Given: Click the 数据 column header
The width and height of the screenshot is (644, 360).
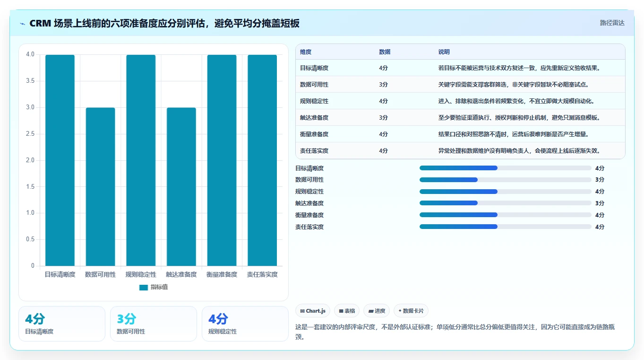Looking at the screenshot, I should (385, 52).
